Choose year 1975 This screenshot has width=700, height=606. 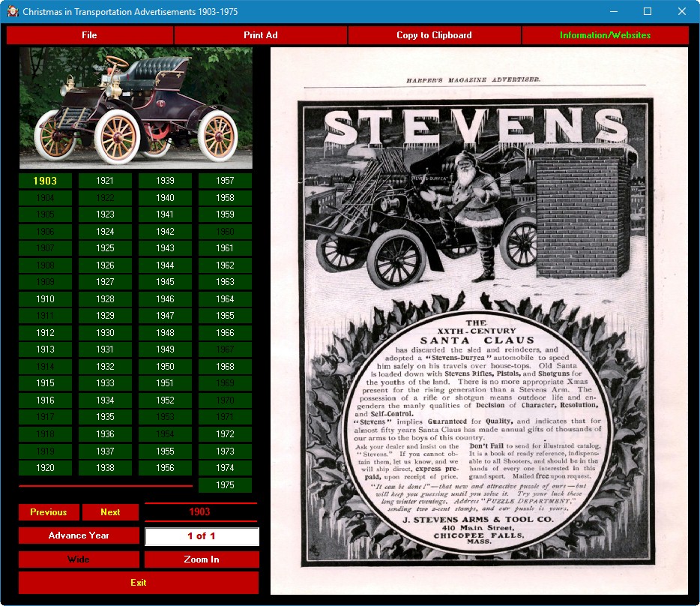225,485
